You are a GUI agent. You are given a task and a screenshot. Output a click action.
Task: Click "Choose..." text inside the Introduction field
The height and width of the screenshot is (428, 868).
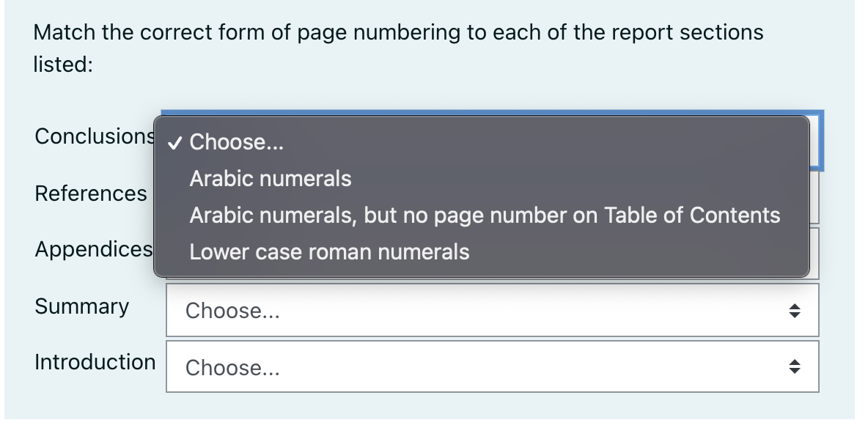pos(232,368)
